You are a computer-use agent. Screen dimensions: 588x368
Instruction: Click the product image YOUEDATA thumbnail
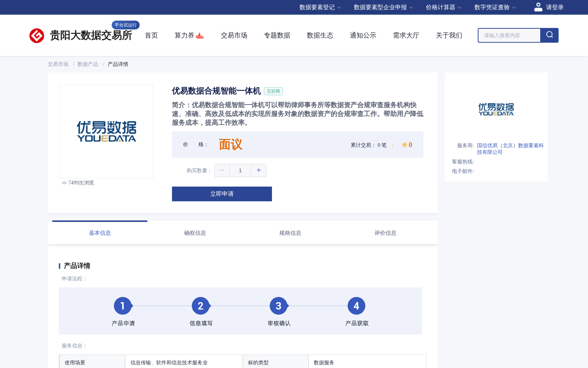[x=107, y=131]
